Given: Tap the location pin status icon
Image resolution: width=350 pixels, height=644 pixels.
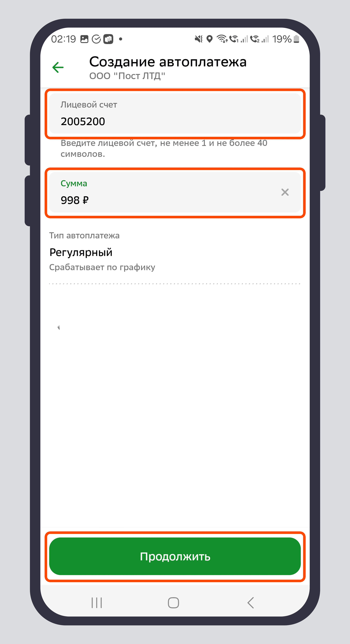Looking at the screenshot, I should coord(209,39).
